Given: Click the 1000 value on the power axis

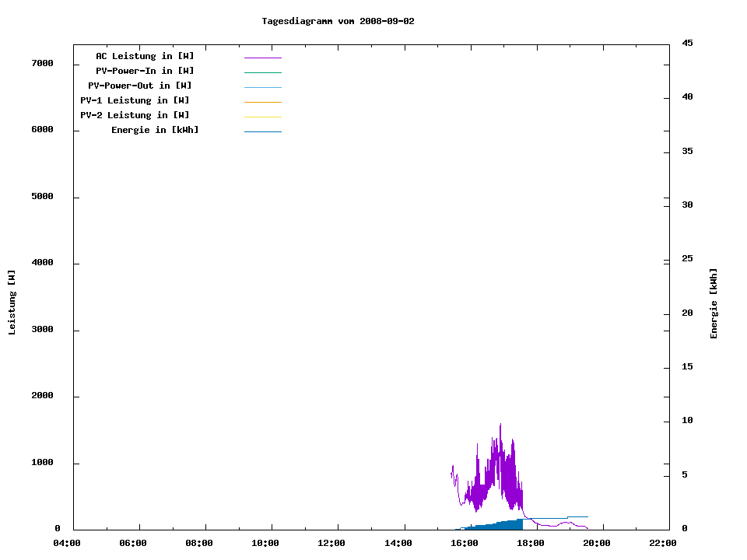Looking at the screenshot, I should pyautogui.click(x=43, y=463).
